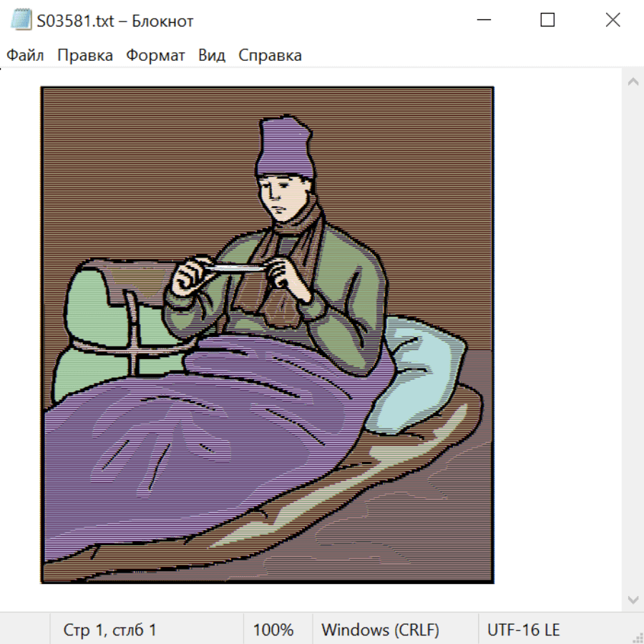This screenshot has width=644, height=644.
Task: Open the Файл menu
Action: [x=25, y=55]
